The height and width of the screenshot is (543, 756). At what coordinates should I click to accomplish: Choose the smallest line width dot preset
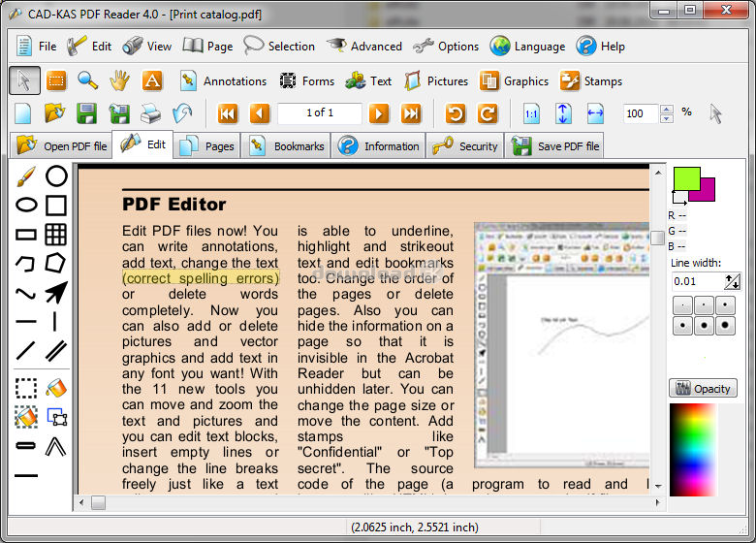(x=682, y=305)
